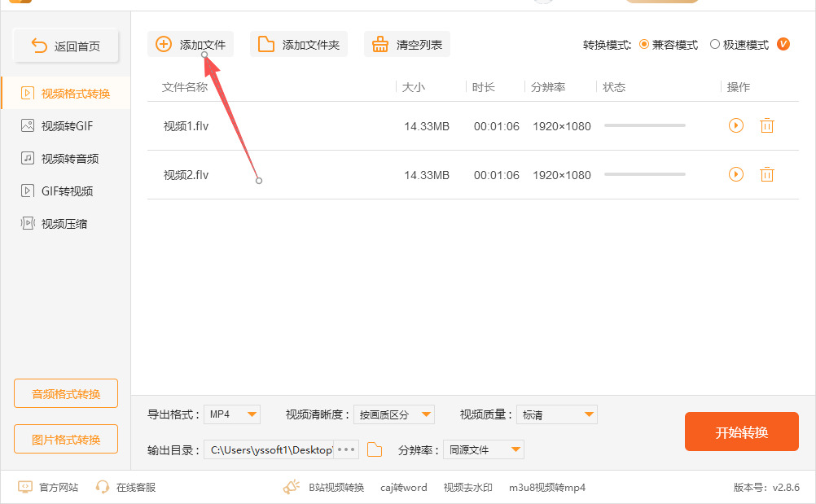Image resolution: width=816 pixels, height=504 pixels.
Task: Click the 清空列表 broom icon
Action: coord(379,44)
